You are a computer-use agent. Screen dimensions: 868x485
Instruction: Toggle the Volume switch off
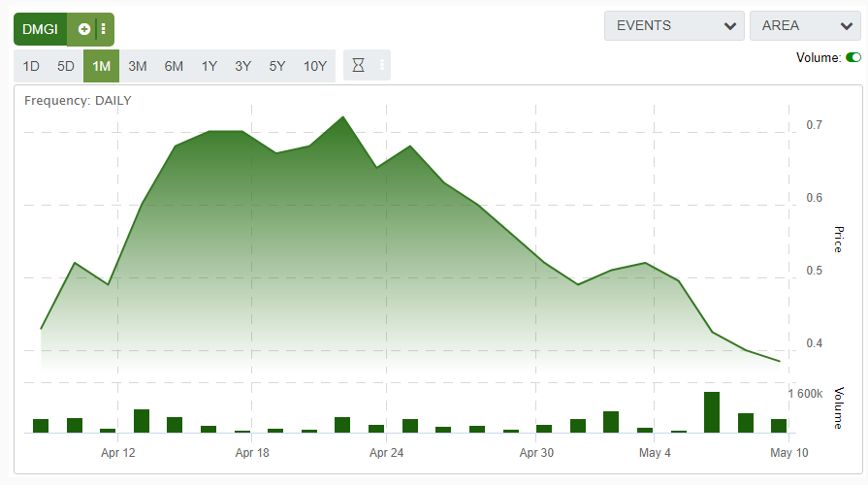[853, 57]
